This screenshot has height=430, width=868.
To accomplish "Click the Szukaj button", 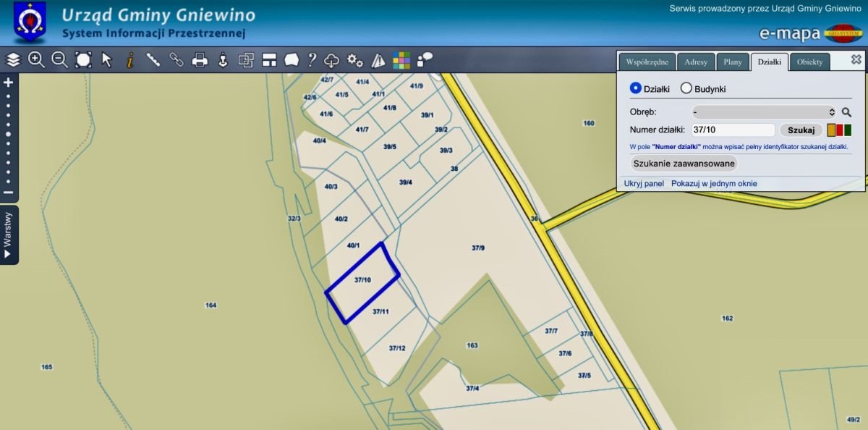I will pos(801,130).
